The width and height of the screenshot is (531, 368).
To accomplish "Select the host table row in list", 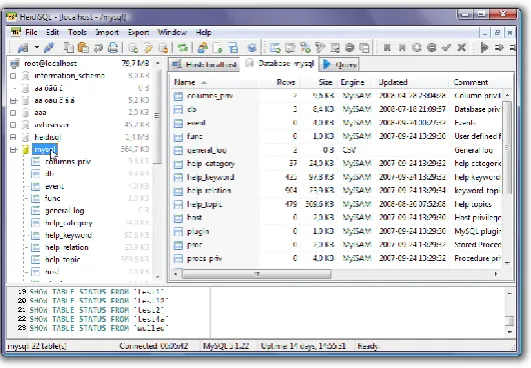I will pyautogui.click(x=337, y=218).
